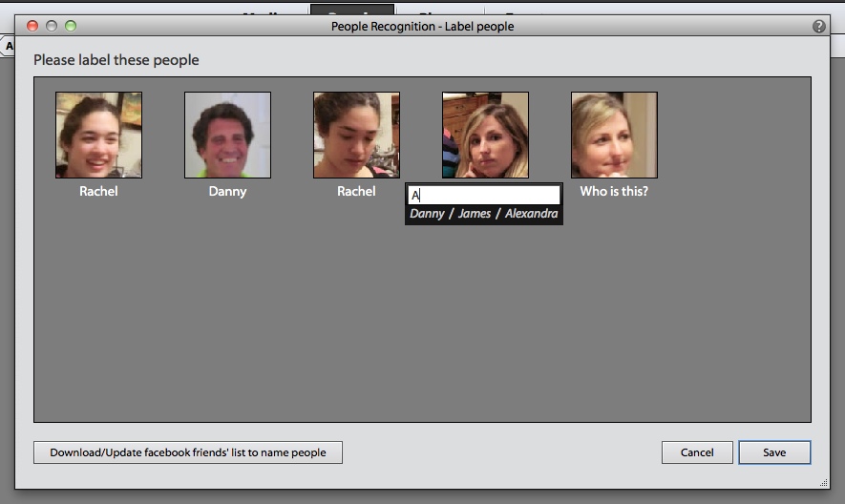The width and height of the screenshot is (845, 504).
Task: Choose 'James' from the name suggestions
Action: point(474,214)
